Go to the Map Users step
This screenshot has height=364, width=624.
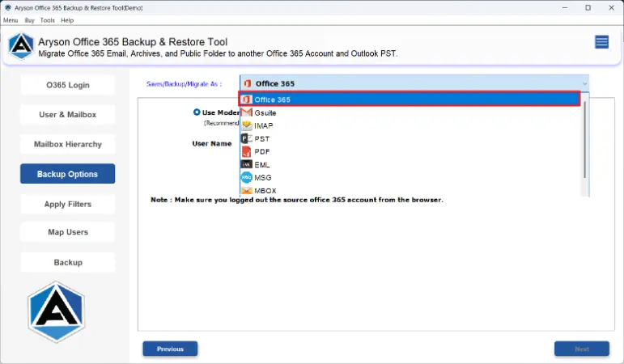point(68,232)
